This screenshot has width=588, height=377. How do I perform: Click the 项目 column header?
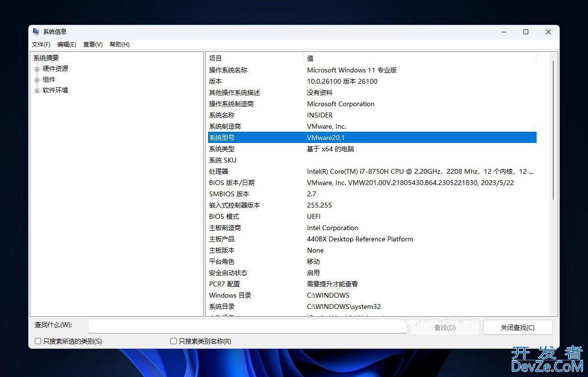pyautogui.click(x=255, y=58)
